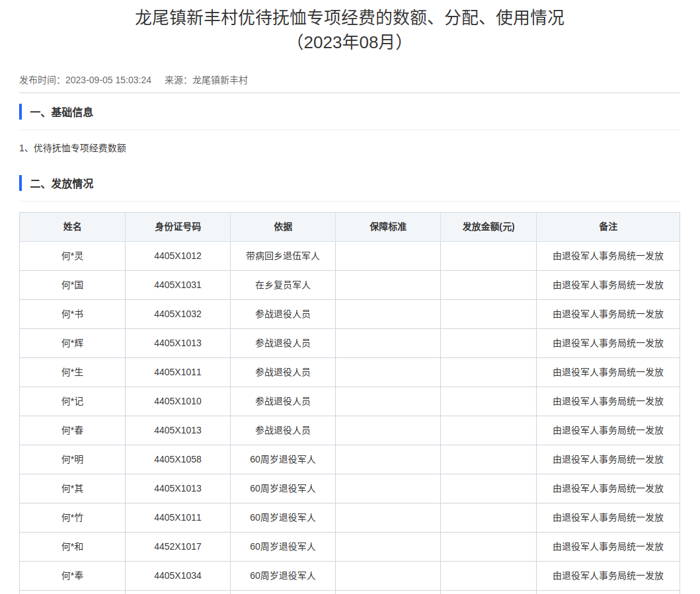Click the remark 由退役军人事务局统一发放 in 何*其 row
Screen dimensions: 700x594
coord(608,489)
